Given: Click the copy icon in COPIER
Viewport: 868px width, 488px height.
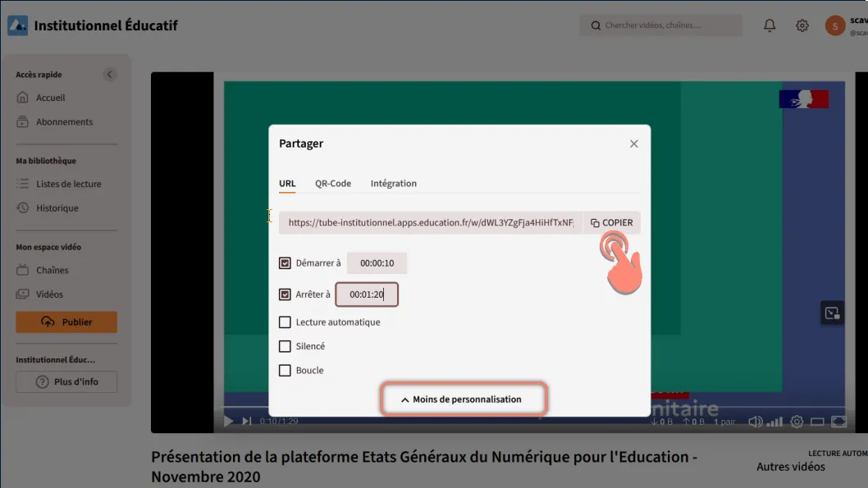Looking at the screenshot, I should (595, 223).
